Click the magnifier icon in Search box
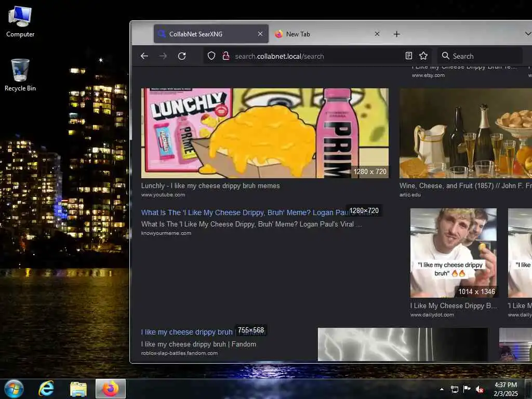Image resolution: width=532 pixels, height=399 pixels. click(445, 56)
